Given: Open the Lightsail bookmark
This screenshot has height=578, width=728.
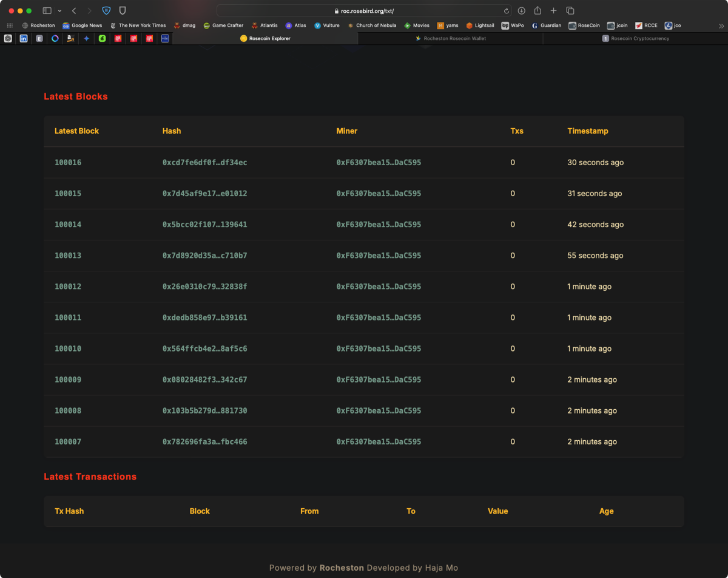Looking at the screenshot, I should [480, 25].
